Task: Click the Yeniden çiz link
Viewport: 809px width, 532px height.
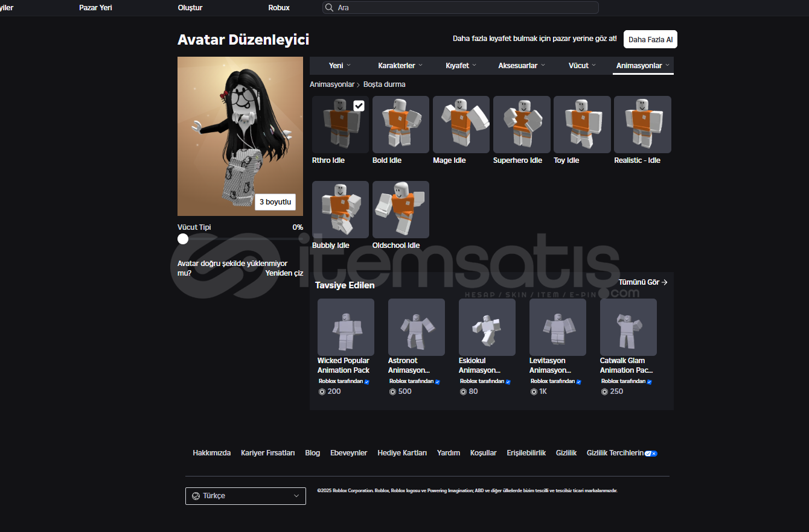Action: tap(284, 273)
